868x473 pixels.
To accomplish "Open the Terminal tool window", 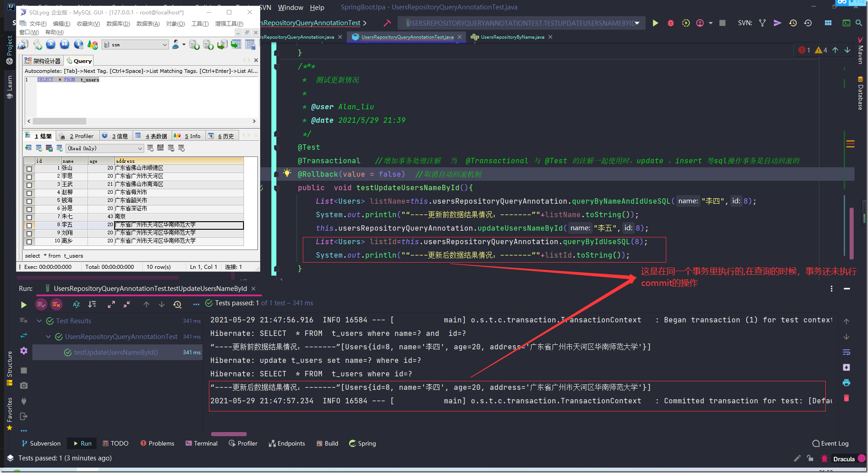I will click(201, 443).
